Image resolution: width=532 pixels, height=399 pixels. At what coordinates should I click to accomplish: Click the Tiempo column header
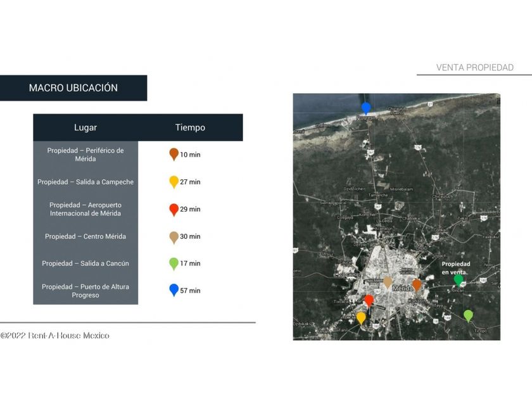[190, 127]
